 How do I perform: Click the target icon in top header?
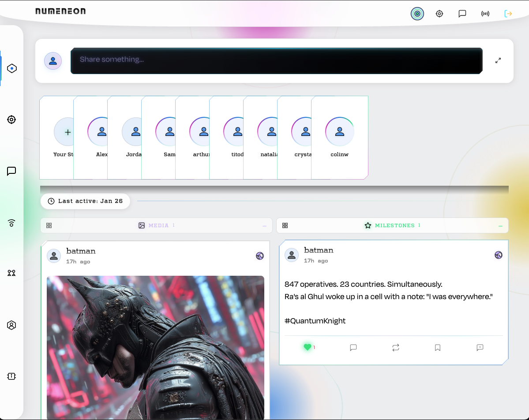click(x=439, y=14)
